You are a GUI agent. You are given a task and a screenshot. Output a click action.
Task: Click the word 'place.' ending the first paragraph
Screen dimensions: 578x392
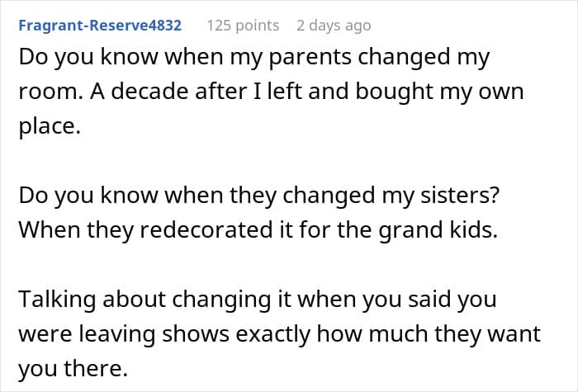coord(50,126)
